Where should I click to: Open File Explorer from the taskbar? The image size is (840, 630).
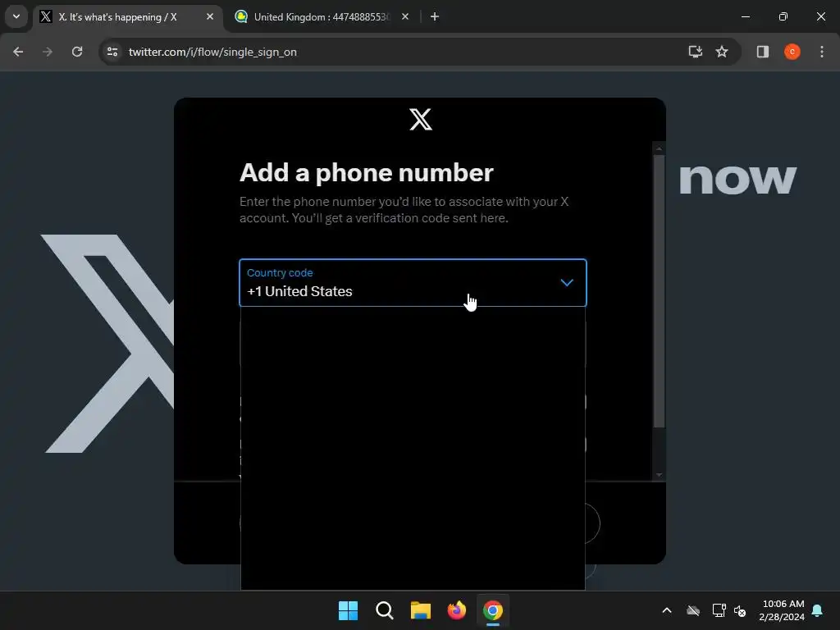coord(421,610)
